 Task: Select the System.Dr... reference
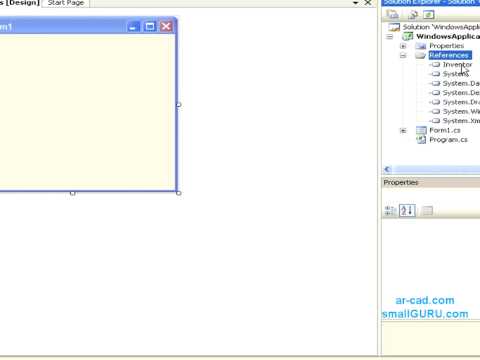point(461,102)
